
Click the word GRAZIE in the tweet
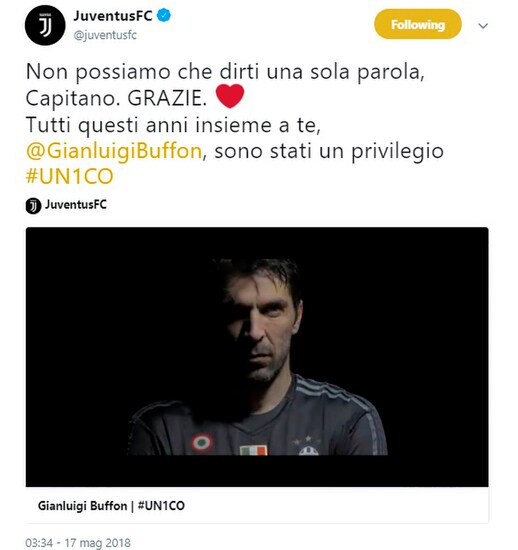[x=167, y=99]
